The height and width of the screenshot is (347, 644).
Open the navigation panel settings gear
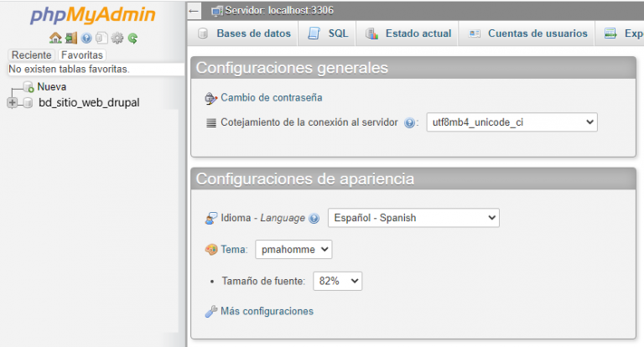(x=117, y=38)
